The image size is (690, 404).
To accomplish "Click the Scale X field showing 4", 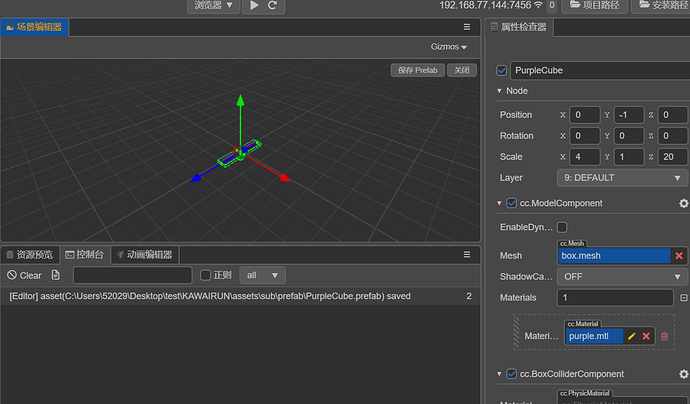I will (x=584, y=157).
